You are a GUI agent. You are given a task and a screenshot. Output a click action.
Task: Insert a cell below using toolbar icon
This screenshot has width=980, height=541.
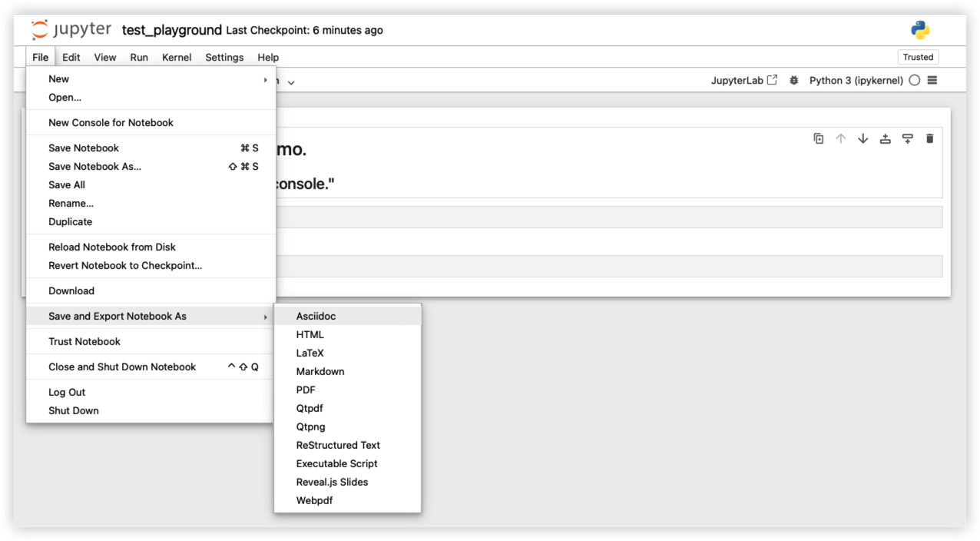pyautogui.click(x=908, y=138)
